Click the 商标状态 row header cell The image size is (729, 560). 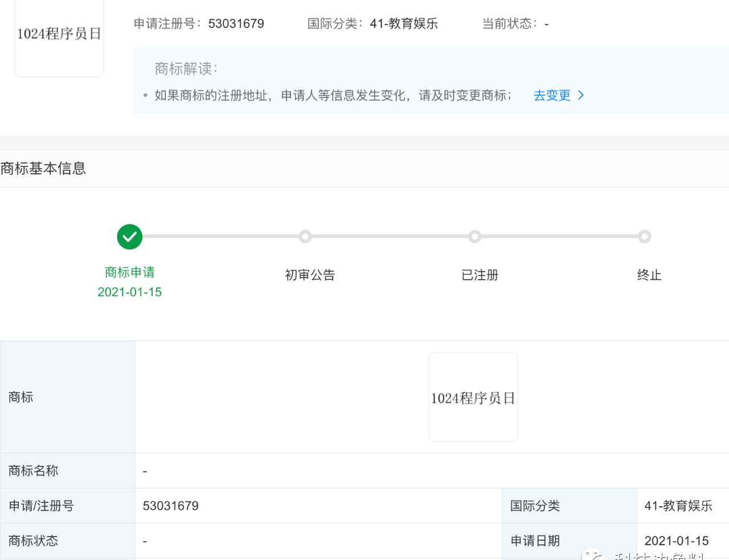click(68, 541)
